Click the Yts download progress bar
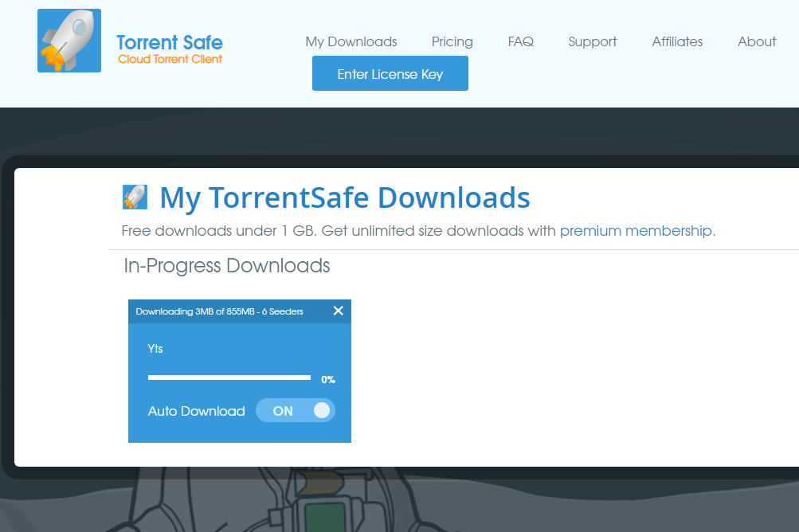The image size is (799, 532). click(229, 377)
